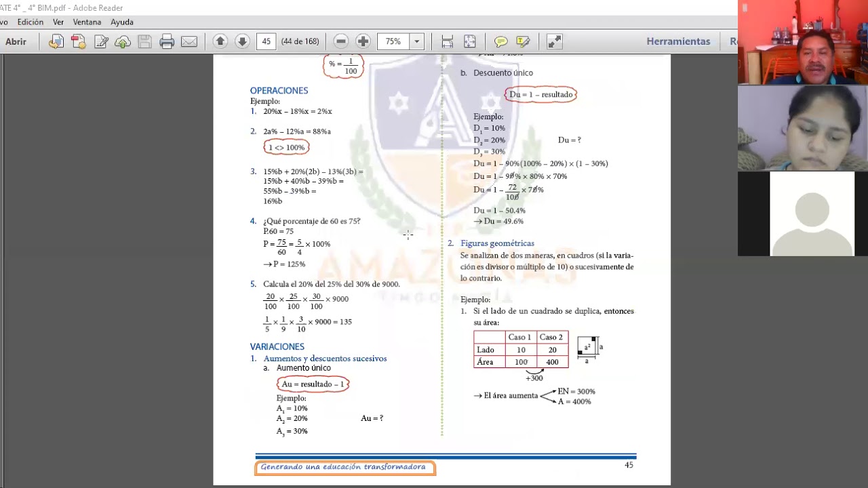The width and height of the screenshot is (868, 488).
Task: Click the fit full page icon
Action: coord(469,41)
